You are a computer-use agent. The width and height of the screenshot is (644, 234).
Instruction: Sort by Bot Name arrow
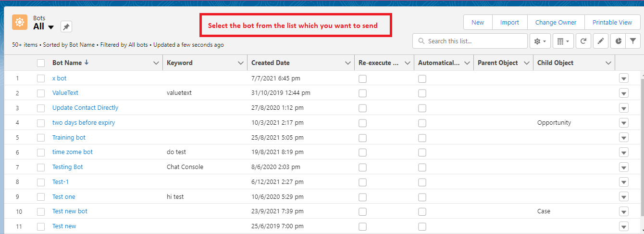point(87,63)
